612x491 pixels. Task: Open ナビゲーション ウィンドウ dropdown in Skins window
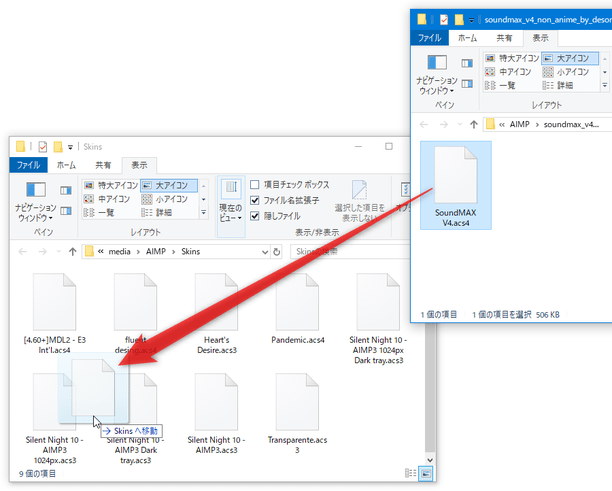pyautogui.click(x=36, y=201)
